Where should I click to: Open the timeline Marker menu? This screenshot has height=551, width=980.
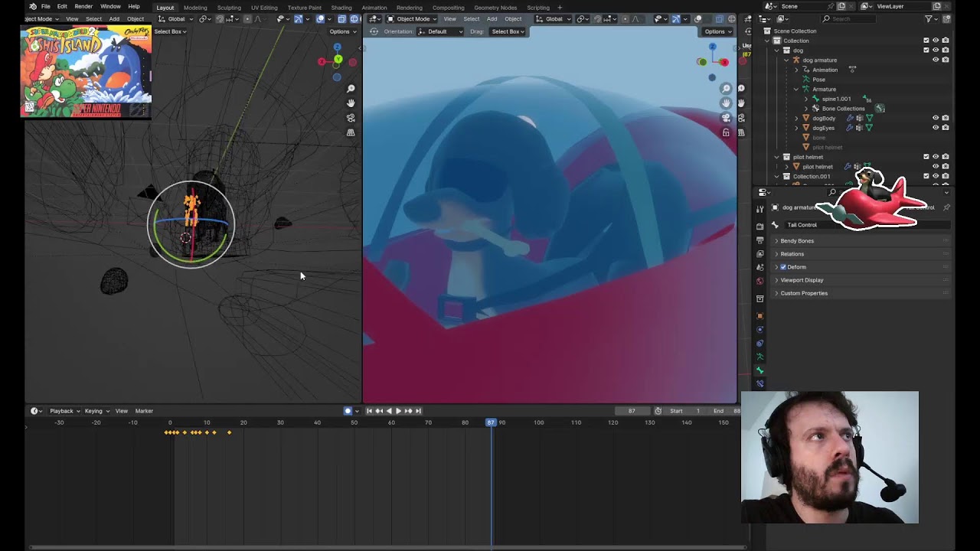pyautogui.click(x=144, y=411)
